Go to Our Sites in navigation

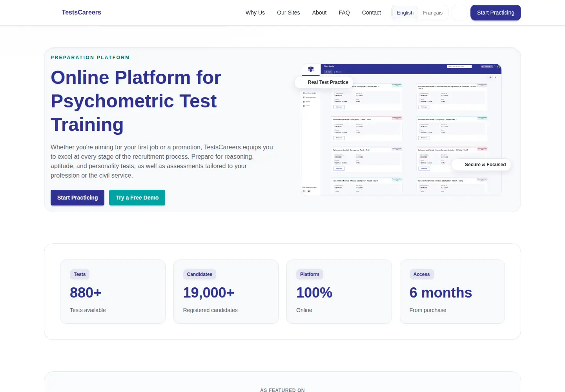[x=288, y=13]
